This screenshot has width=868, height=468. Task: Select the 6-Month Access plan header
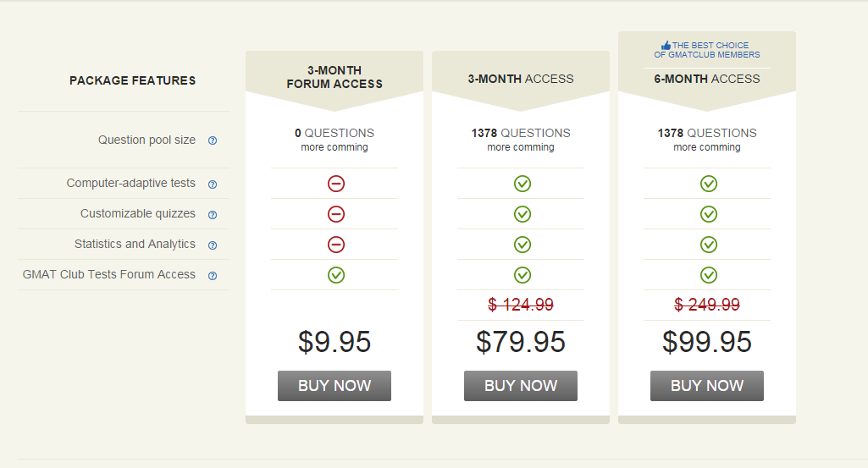click(x=707, y=79)
